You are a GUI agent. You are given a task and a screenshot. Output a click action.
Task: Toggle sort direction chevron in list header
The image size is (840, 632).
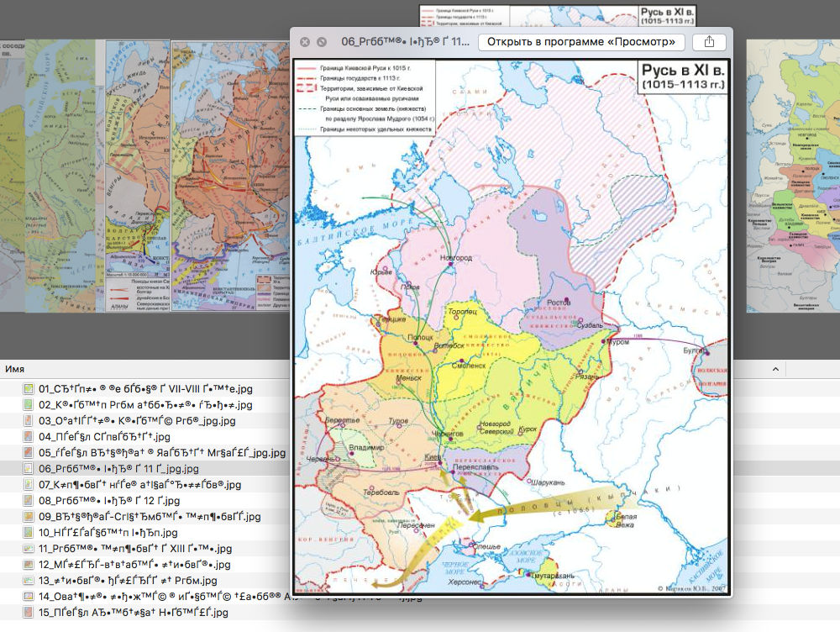point(775,369)
